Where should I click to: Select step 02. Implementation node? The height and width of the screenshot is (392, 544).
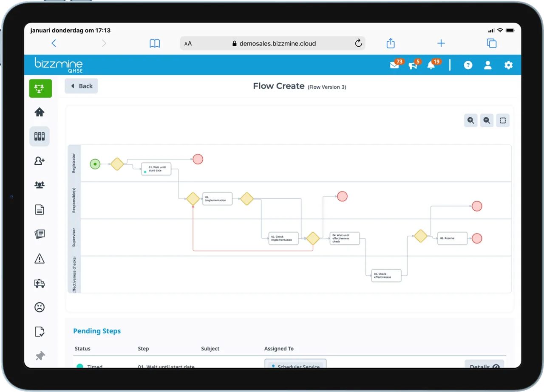217,199
